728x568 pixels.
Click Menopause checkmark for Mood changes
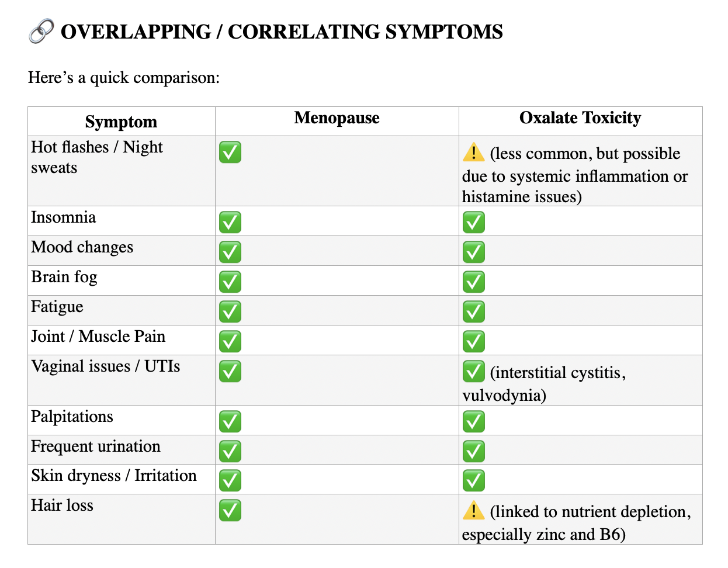pyautogui.click(x=230, y=252)
